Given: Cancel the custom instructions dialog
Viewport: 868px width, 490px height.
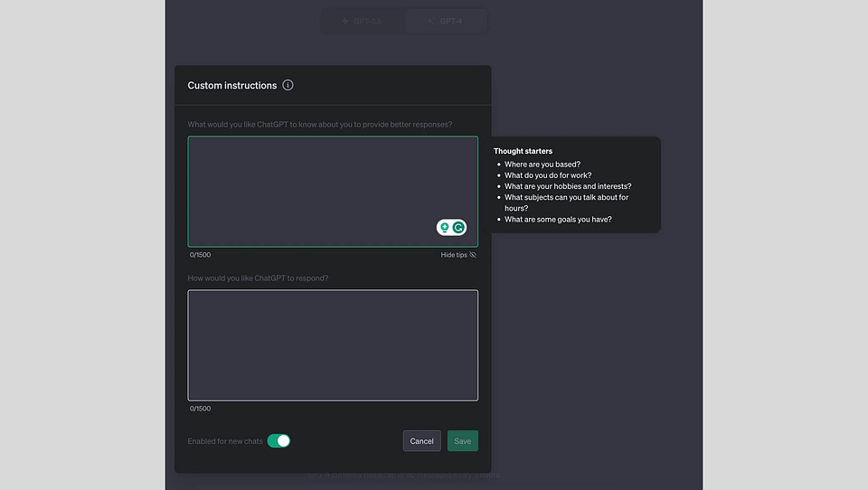Looking at the screenshot, I should 422,440.
